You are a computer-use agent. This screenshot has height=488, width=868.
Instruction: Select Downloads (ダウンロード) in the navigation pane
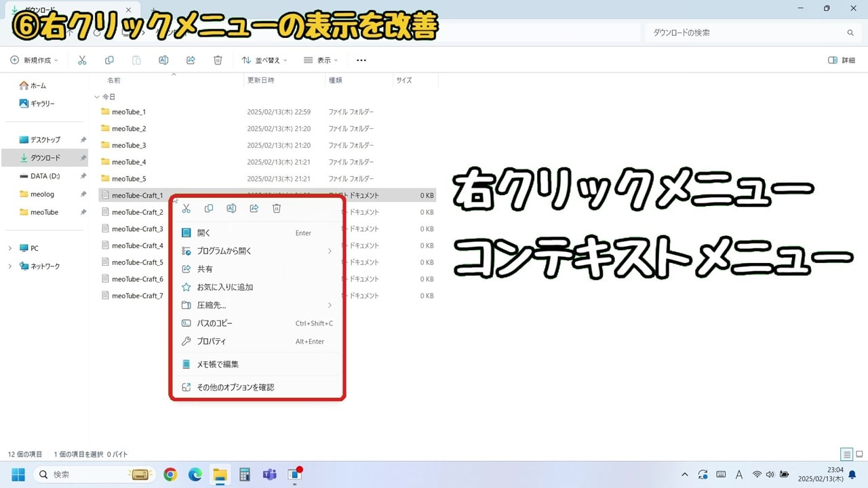[x=44, y=158]
